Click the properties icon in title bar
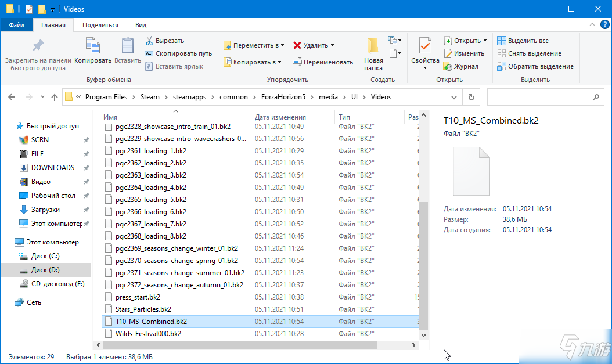 pyautogui.click(x=29, y=9)
